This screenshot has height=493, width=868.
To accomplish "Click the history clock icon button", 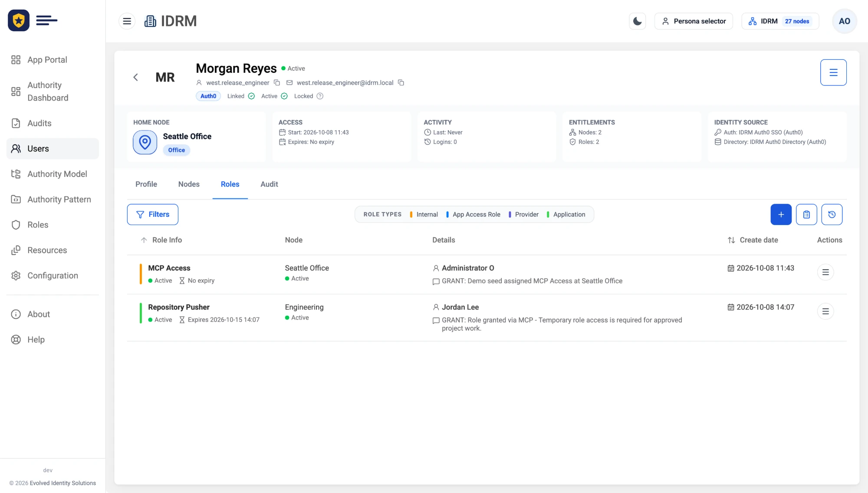I will [832, 215].
